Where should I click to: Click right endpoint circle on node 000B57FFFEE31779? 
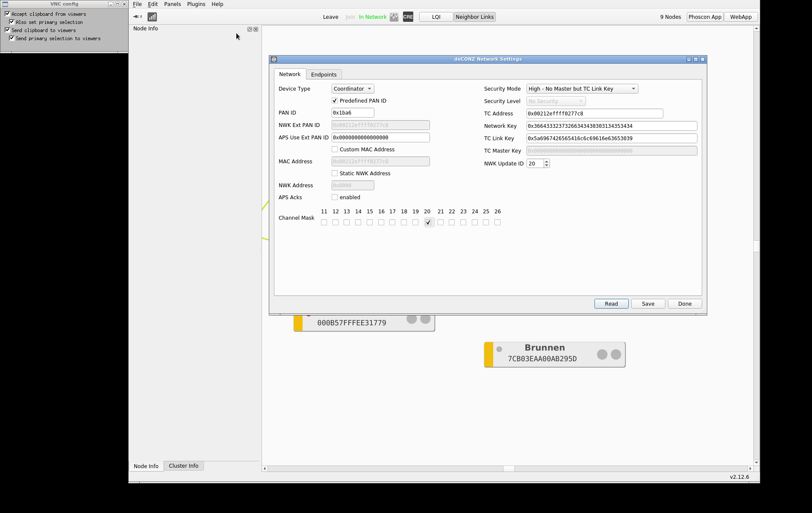point(425,319)
